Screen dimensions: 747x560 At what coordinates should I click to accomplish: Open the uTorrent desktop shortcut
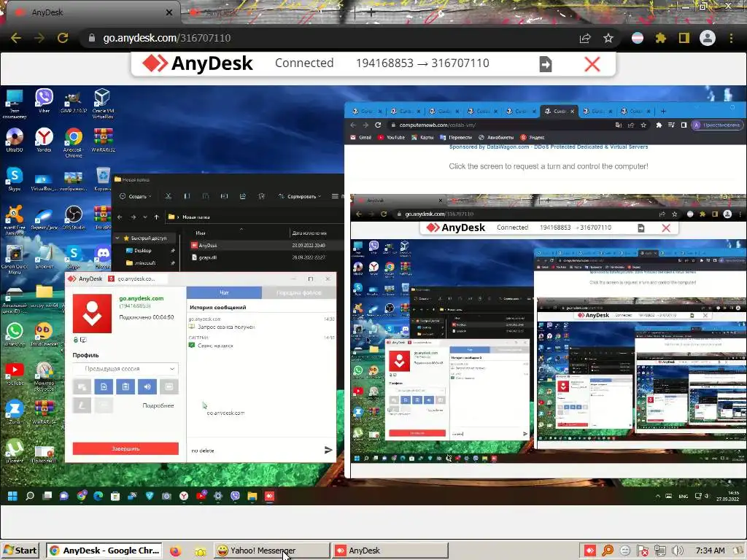(15, 451)
